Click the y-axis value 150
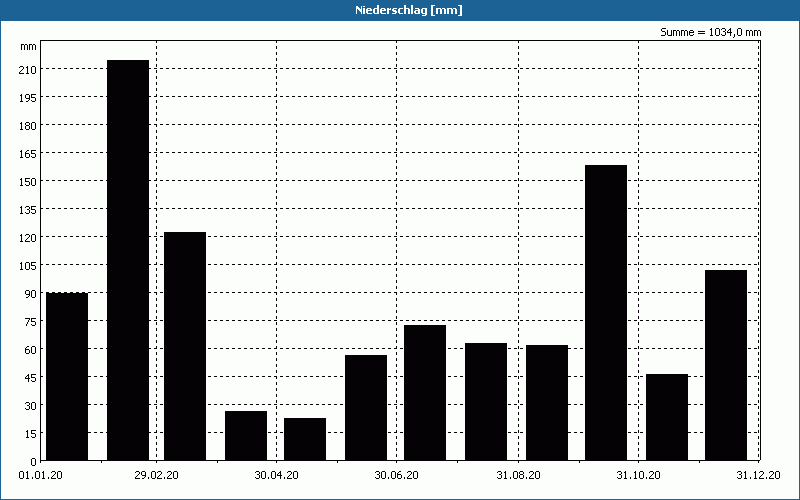800x500 pixels. (28, 182)
